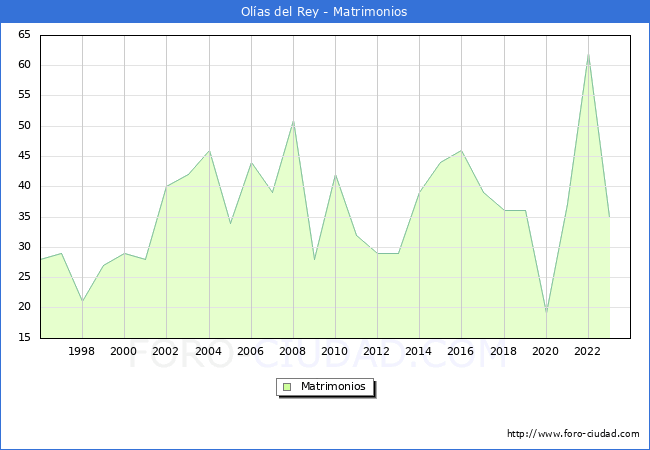This screenshot has width=650, height=450.
Task: Click the chart title 'Olías del Rey - Matrimonios'
Action: (x=324, y=12)
